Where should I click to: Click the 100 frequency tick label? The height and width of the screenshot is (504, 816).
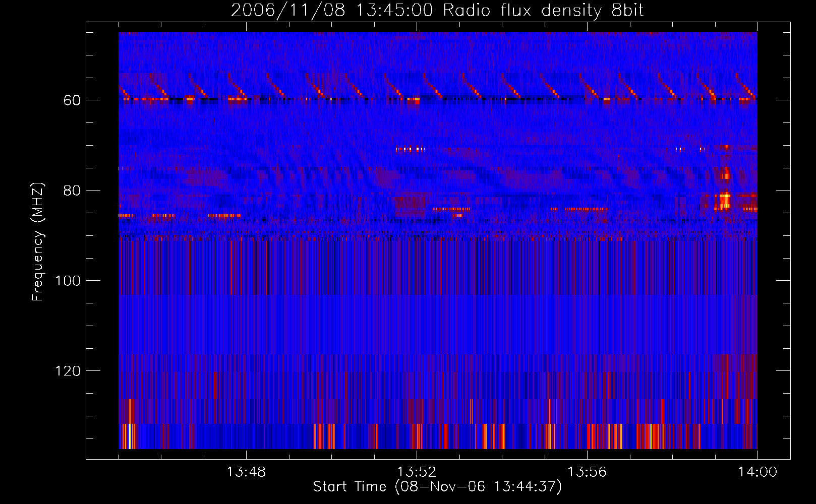(x=68, y=281)
